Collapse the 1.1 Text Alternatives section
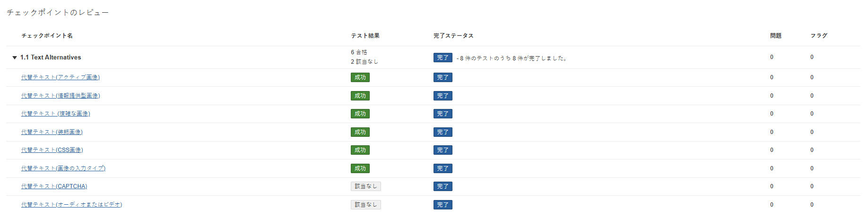This screenshot has height=217, width=868. [x=15, y=58]
